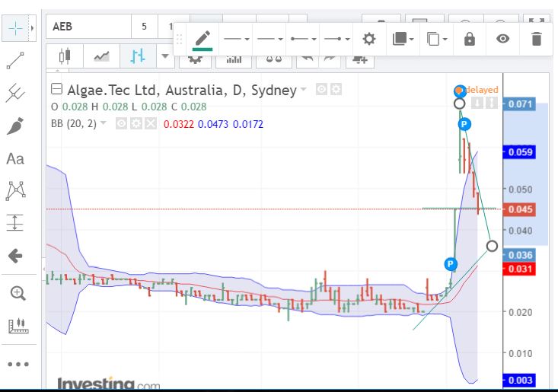Open Bollinger Bands settings gear
Screen dimensions: 558x392
click(136, 124)
